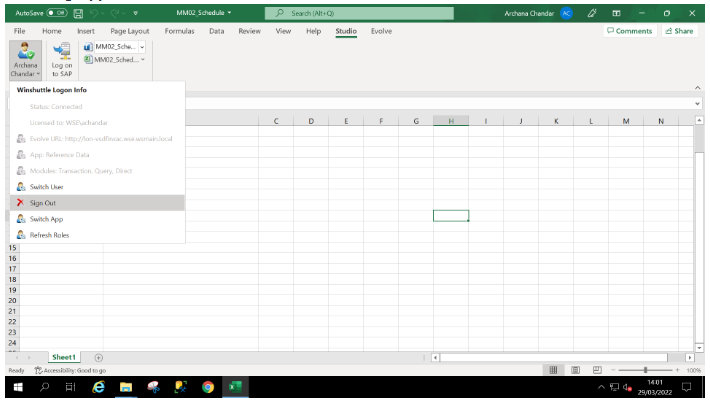This screenshot has width=710, height=400.
Task: Click the Comments button
Action: (630, 31)
